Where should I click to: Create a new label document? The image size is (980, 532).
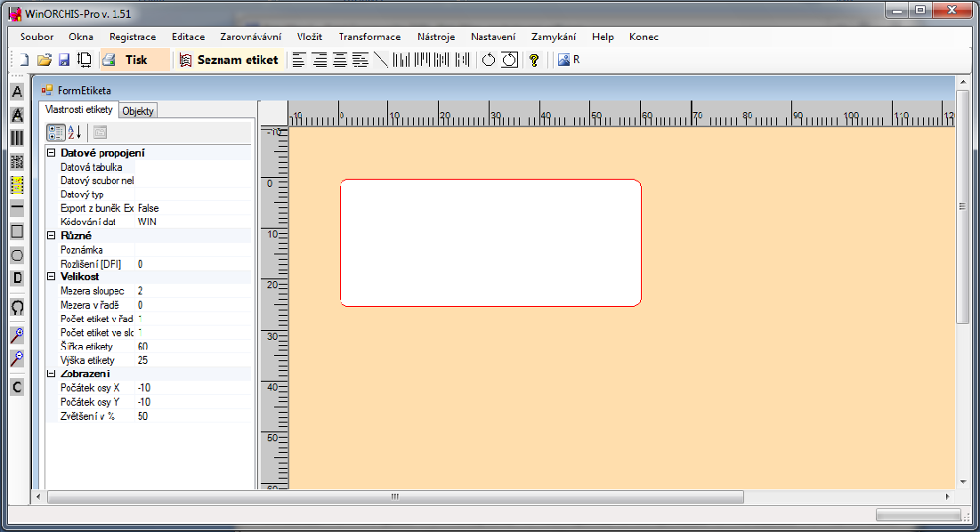tap(24, 60)
